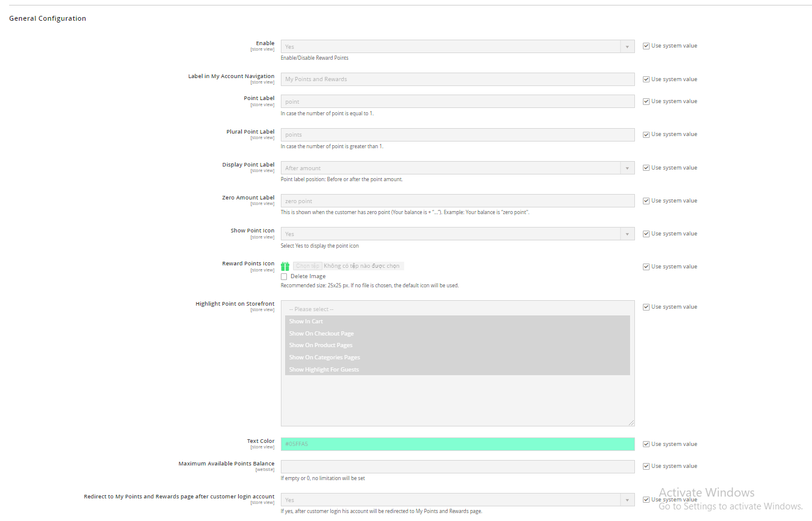Screen dimensions: 812x521
Task: Click the General Configuration section heading
Action: [x=48, y=18]
